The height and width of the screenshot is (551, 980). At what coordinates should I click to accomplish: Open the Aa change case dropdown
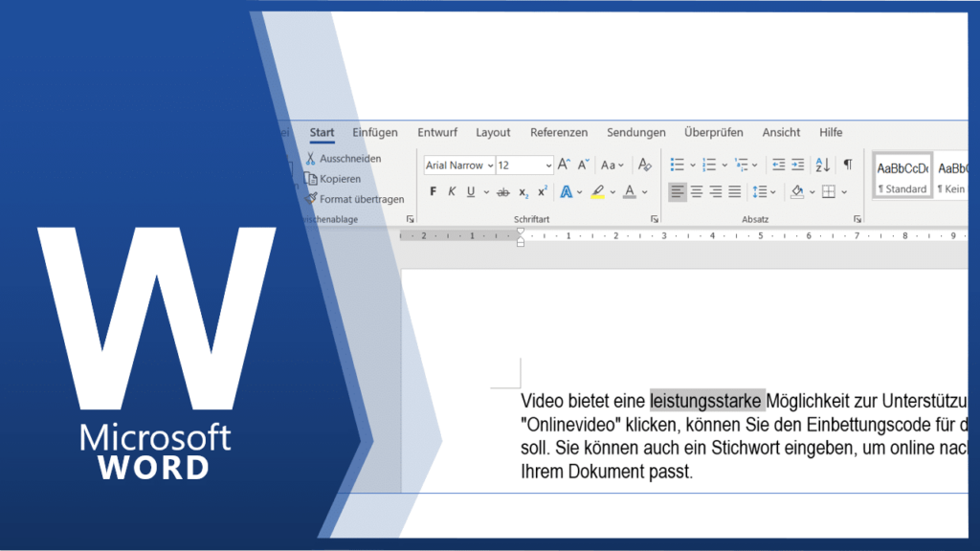tap(612, 165)
